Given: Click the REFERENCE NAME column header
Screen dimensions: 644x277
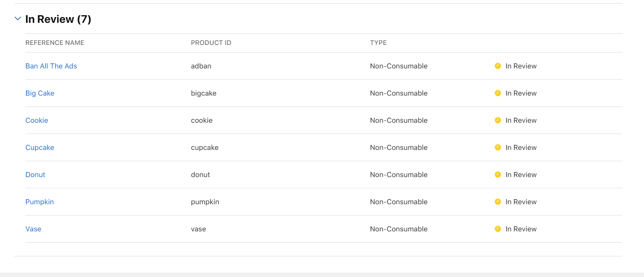Looking at the screenshot, I should [55, 43].
